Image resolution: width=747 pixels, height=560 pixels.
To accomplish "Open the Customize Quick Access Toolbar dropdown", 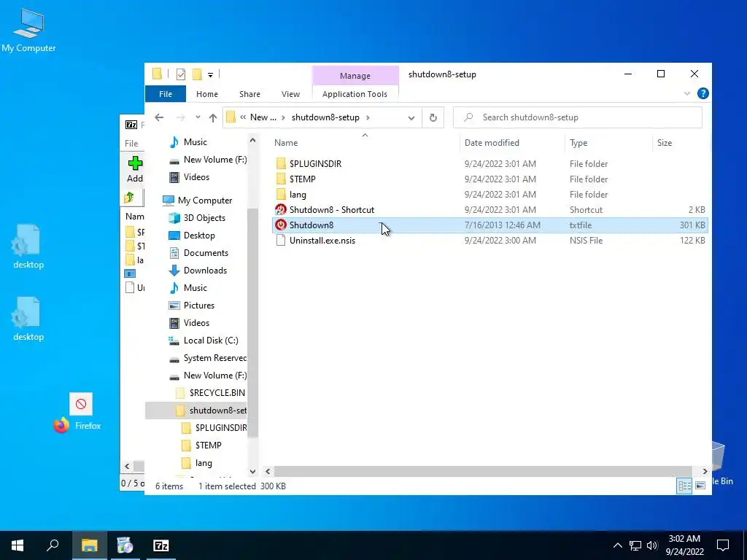I will (x=210, y=75).
